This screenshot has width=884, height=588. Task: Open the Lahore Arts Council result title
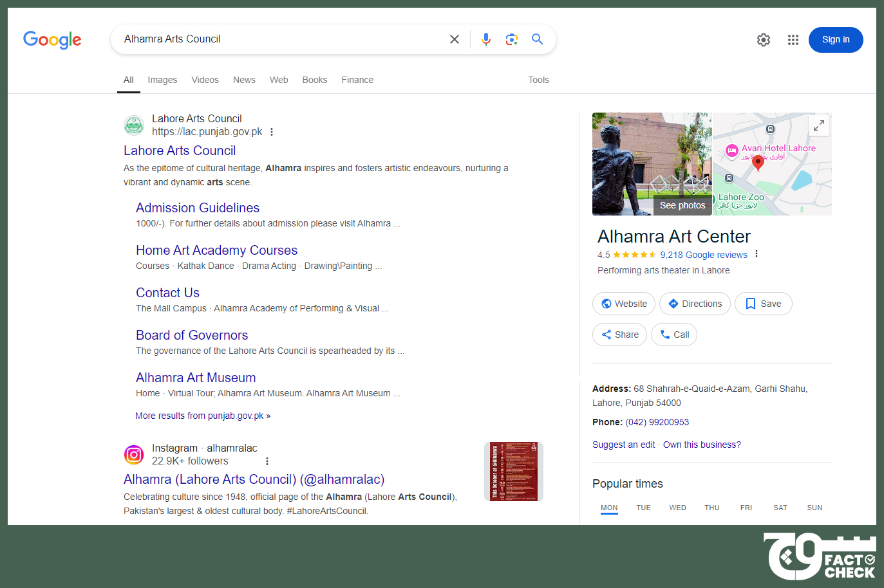coord(180,151)
